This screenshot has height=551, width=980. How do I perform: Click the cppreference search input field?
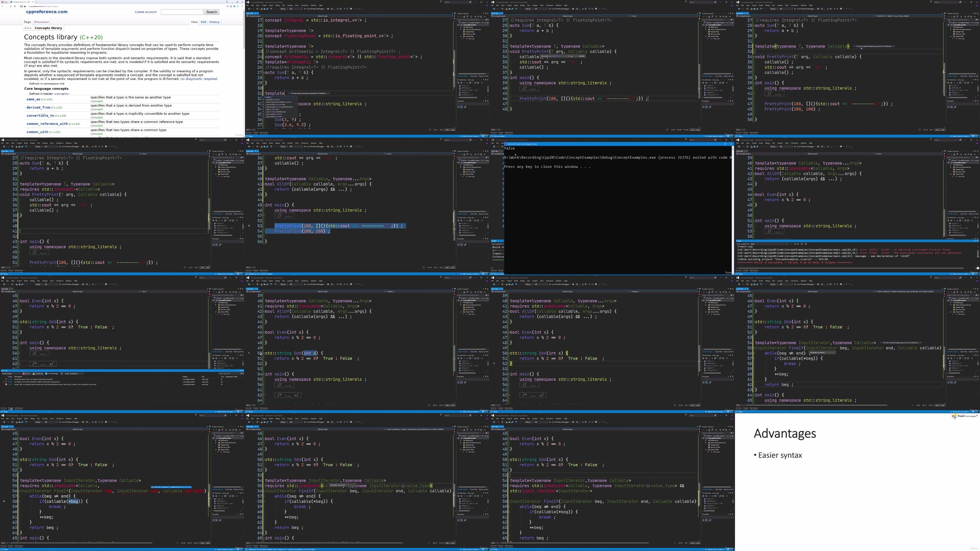click(x=182, y=12)
